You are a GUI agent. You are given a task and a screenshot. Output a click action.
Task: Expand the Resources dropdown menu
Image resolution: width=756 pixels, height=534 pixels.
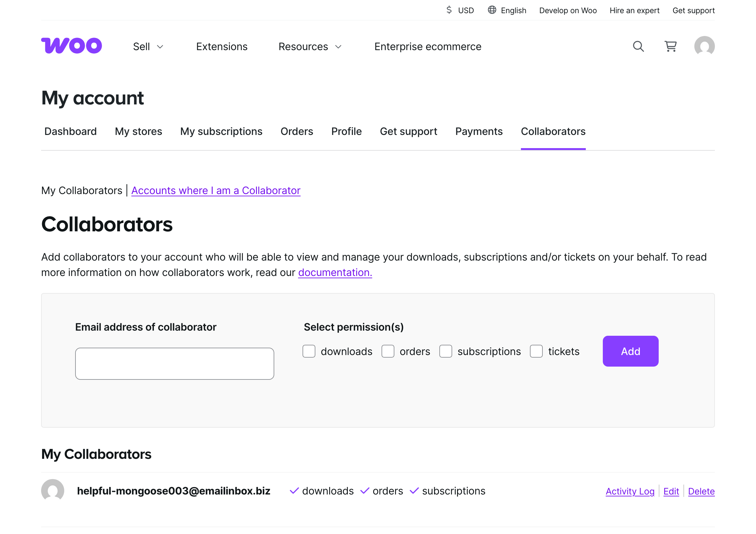pyautogui.click(x=310, y=47)
